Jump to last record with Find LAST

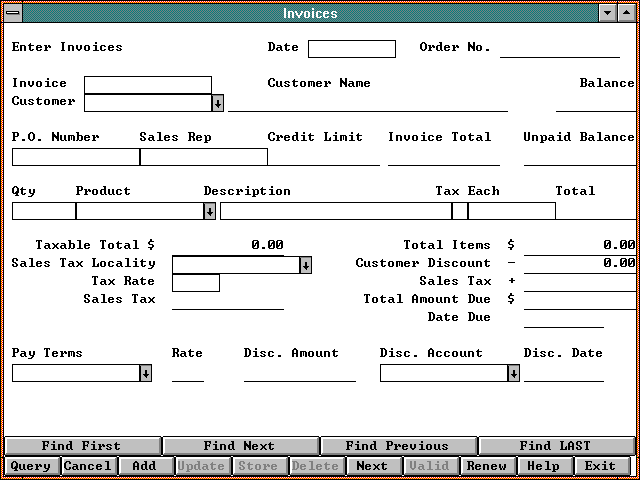click(x=555, y=446)
